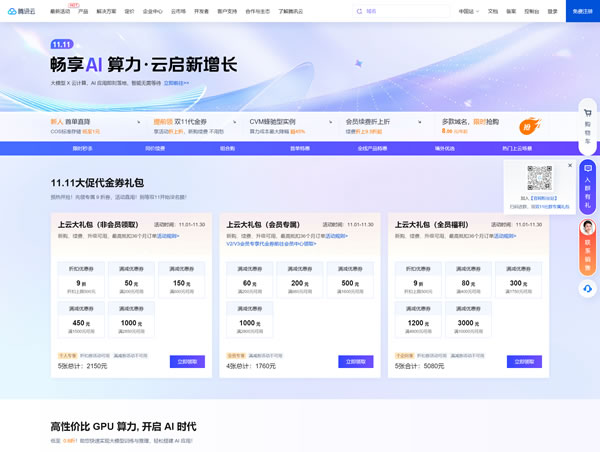
Task: Select the 150元 coupon in 非会员领取 package
Action: (182, 280)
